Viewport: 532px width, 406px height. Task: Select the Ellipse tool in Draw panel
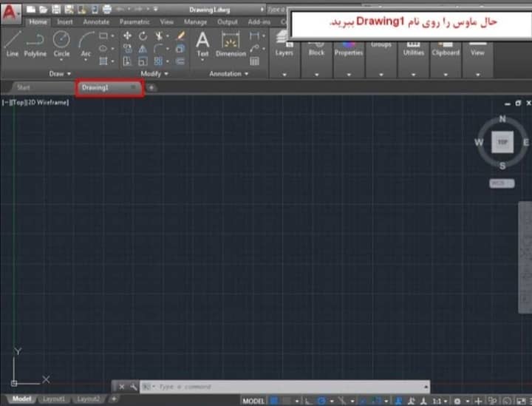tap(103, 49)
